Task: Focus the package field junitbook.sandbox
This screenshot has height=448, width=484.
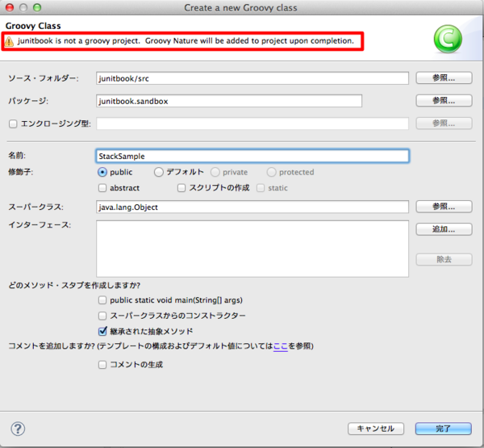Action: pos(229,101)
